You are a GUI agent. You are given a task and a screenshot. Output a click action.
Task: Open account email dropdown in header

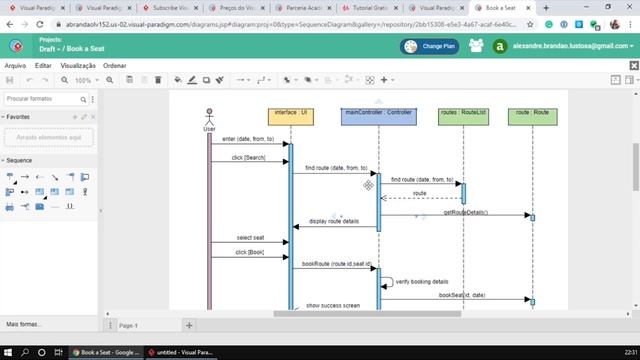point(573,46)
